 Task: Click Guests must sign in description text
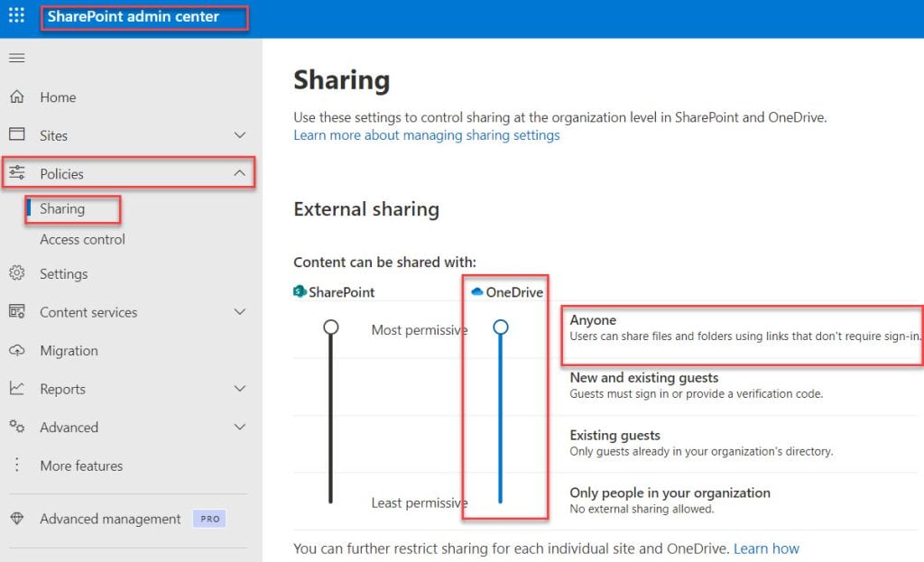(x=697, y=393)
